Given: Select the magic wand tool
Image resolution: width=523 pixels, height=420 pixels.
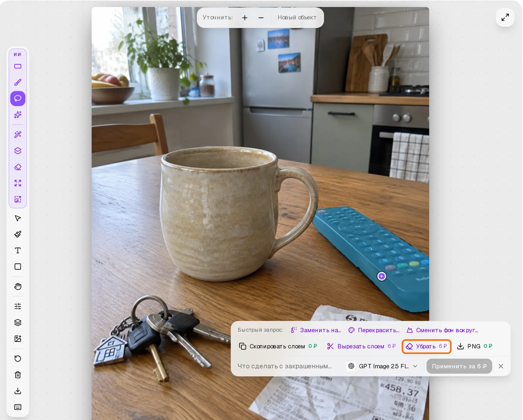Looking at the screenshot, I should [x=18, y=134].
